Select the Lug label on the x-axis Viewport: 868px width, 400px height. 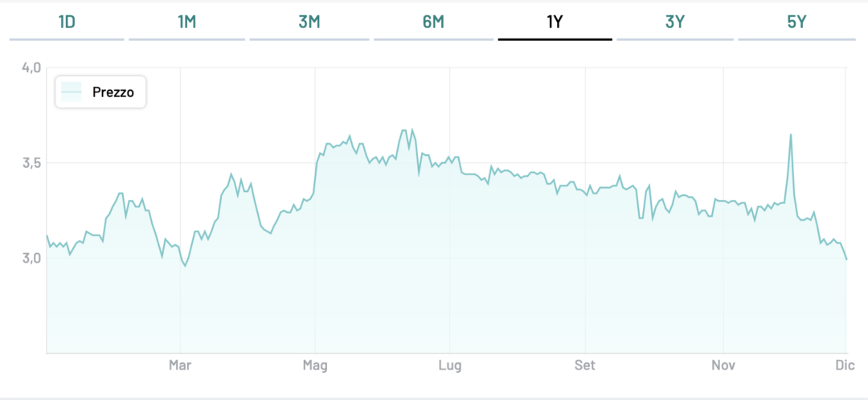coord(449,366)
